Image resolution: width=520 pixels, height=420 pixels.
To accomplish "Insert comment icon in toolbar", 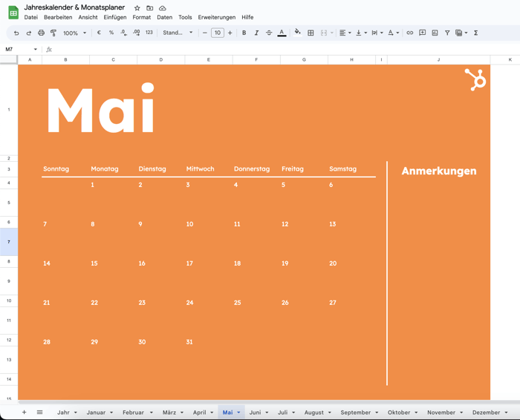I will (x=422, y=33).
